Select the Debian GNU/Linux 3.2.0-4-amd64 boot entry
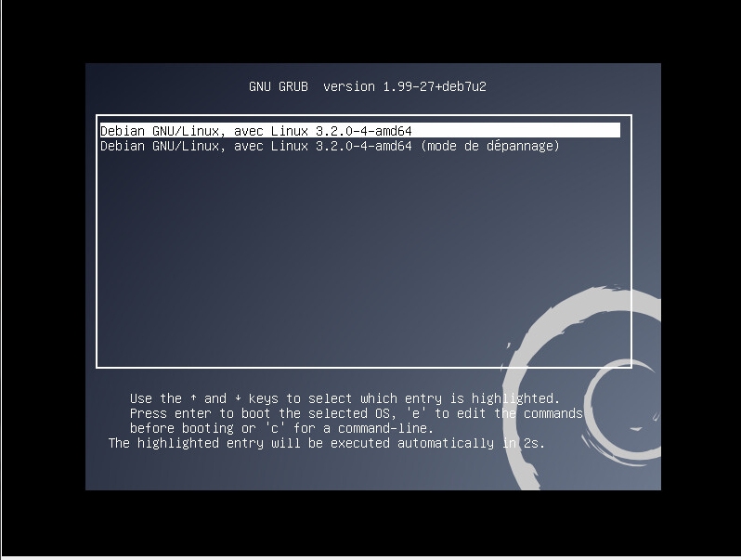Image resolution: width=741 pixels, height=560 pixels. 360,130
